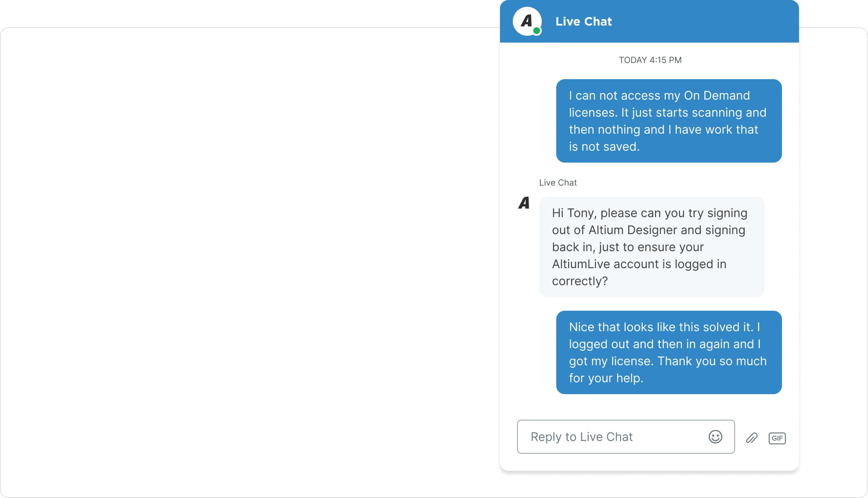Viewport: 868px width, 498px height.
Task: Click Live Chat sender label above reply
Action: point(558,183)
